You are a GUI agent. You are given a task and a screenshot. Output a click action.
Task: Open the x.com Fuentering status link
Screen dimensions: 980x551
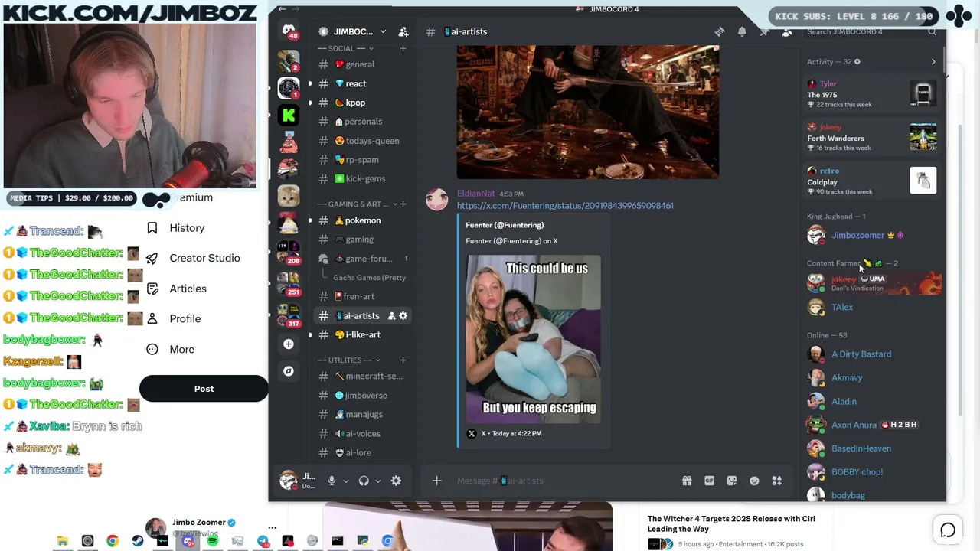[565, 205]
